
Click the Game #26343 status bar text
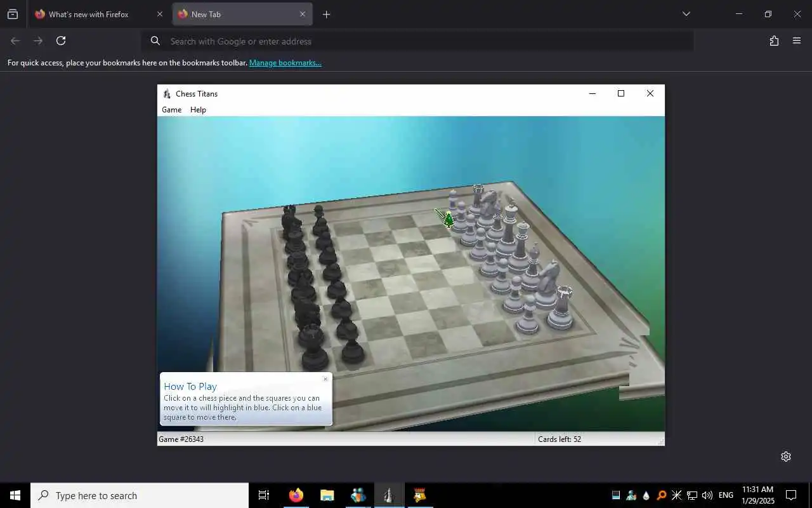coord(181,439)
